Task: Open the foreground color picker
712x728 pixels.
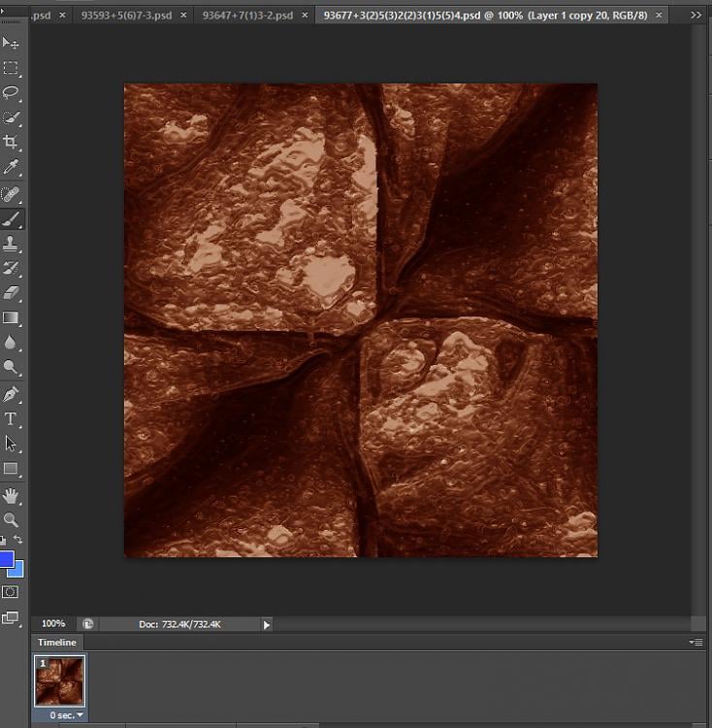Action: pos(6,559)
